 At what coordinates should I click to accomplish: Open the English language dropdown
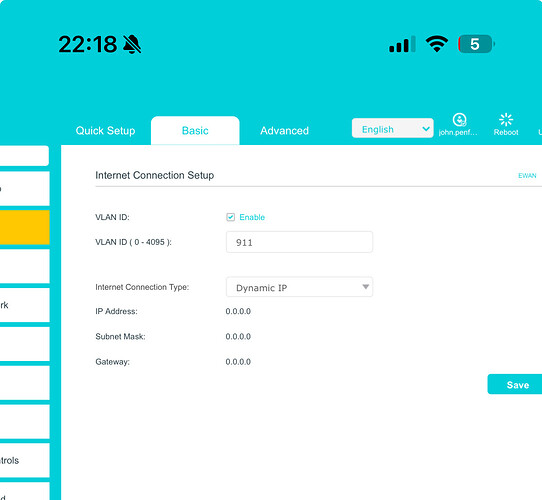point(392,128)
